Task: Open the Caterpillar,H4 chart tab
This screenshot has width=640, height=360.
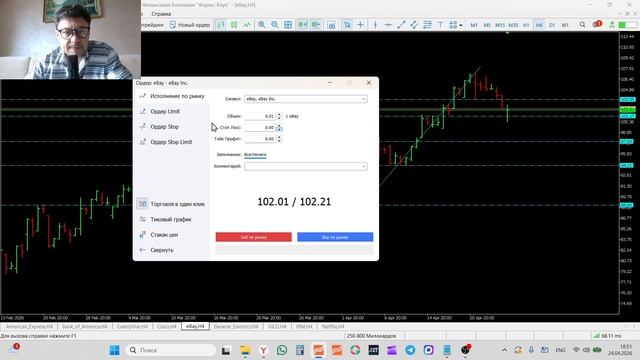Action: click(x=132, y=327)
